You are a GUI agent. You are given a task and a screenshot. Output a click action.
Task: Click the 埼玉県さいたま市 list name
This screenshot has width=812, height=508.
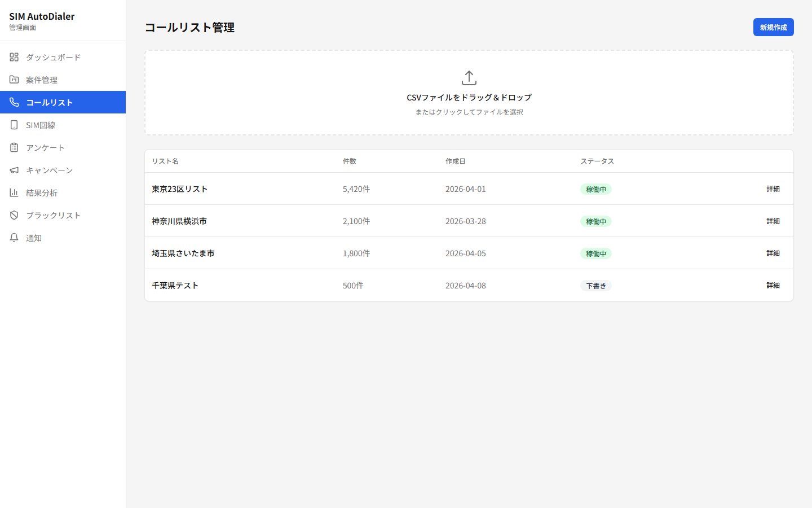coord(183,253)
